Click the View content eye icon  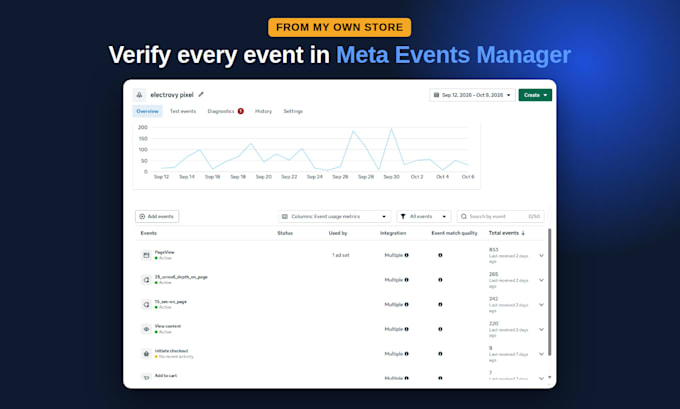(146, 329)
